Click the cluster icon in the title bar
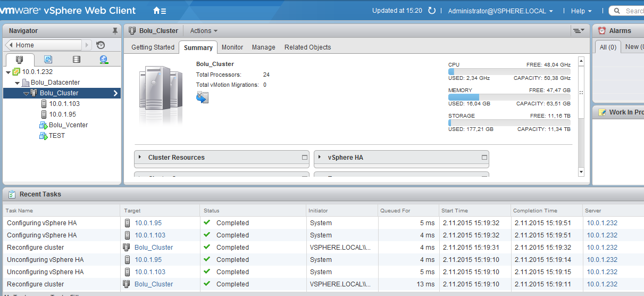Image resolution: width=644 pixels, height=296 pixels. point(132,31)
